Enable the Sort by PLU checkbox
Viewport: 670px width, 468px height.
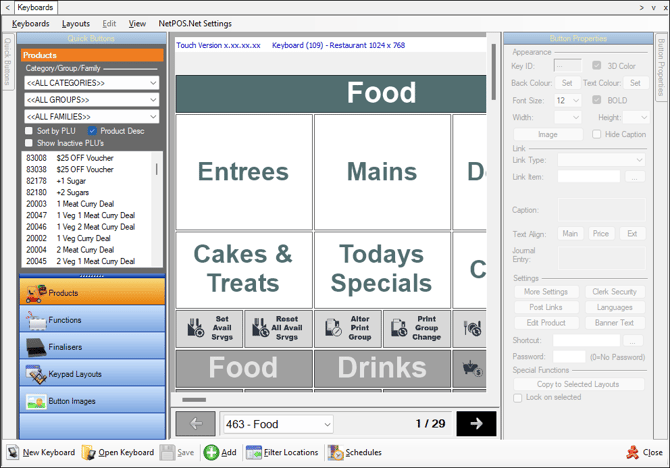(x=29, y=131)
